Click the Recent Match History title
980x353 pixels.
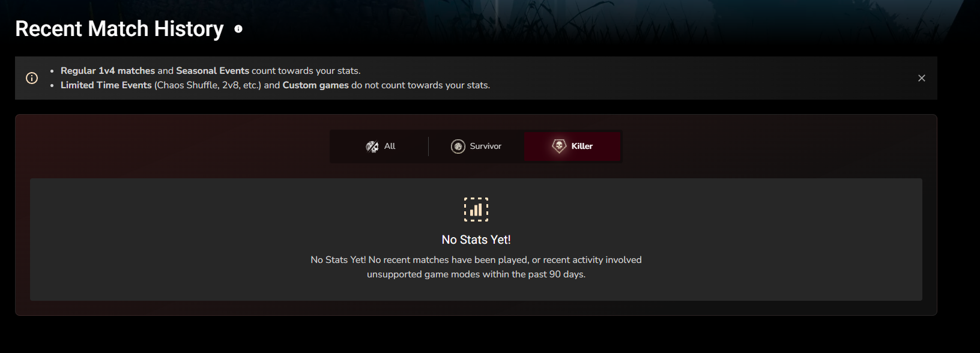click(x=119, y=29)
